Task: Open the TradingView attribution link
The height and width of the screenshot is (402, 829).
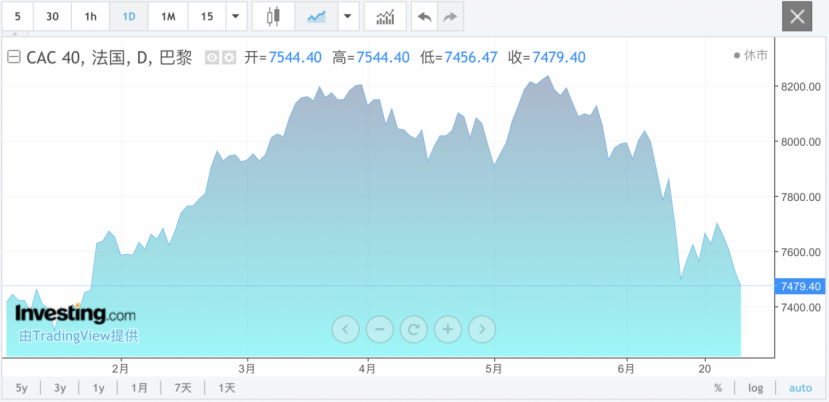Action: 78,336
